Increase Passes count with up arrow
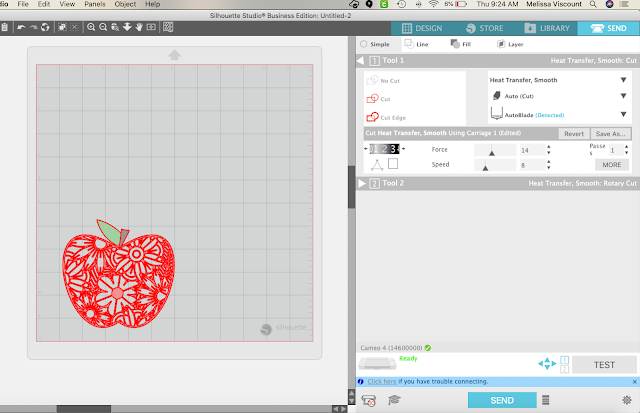 click(x=627, y=147)
